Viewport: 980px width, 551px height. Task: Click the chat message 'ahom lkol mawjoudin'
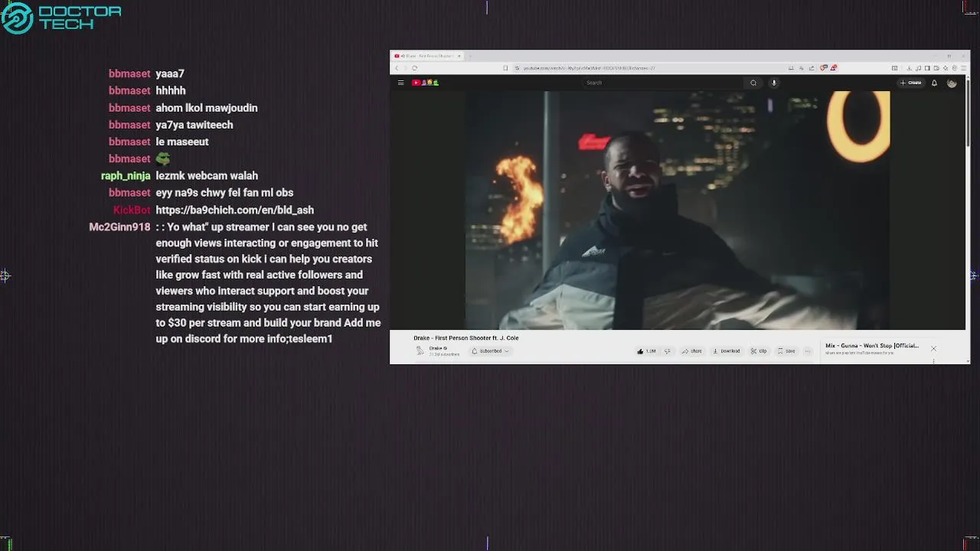(x=207, y=108)
